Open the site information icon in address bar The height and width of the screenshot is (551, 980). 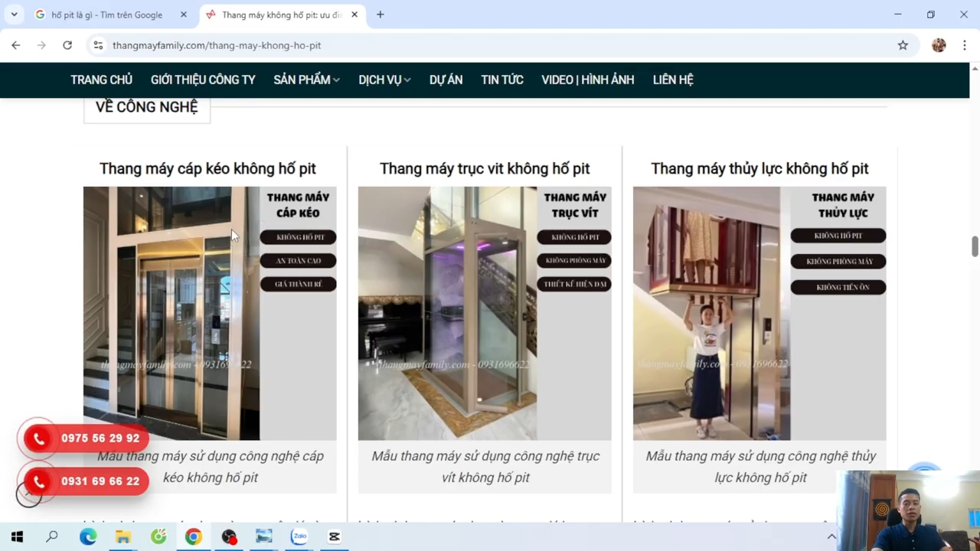coord(98,45)
